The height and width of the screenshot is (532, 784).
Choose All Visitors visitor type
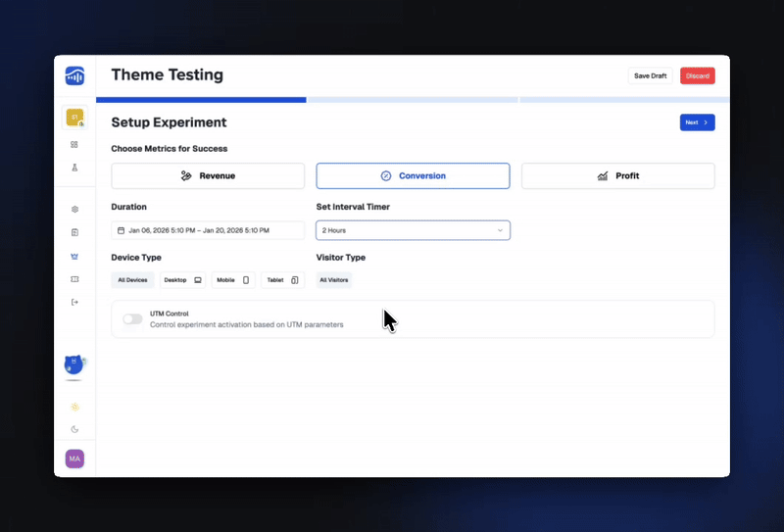coord(334,280)
